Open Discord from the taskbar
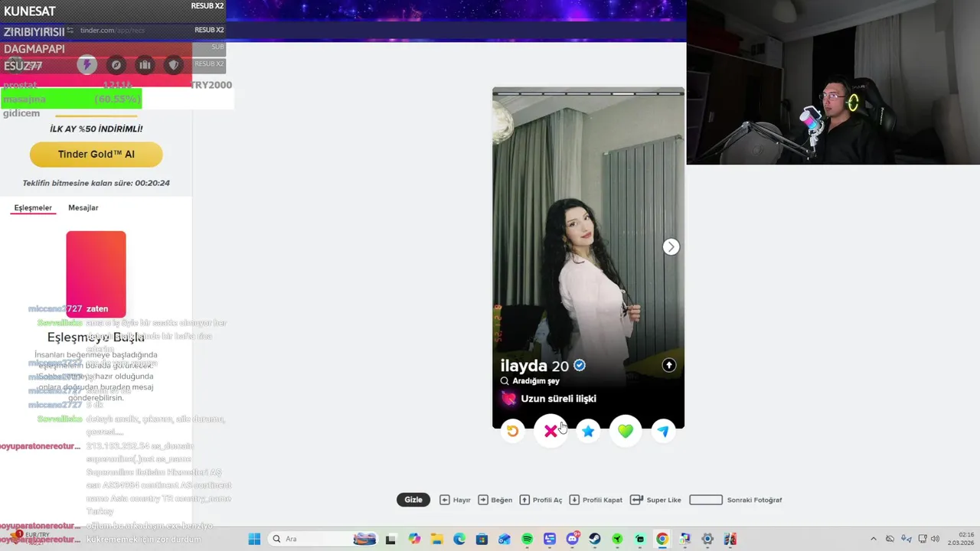980x551 pixels. (x=572, y=539)
